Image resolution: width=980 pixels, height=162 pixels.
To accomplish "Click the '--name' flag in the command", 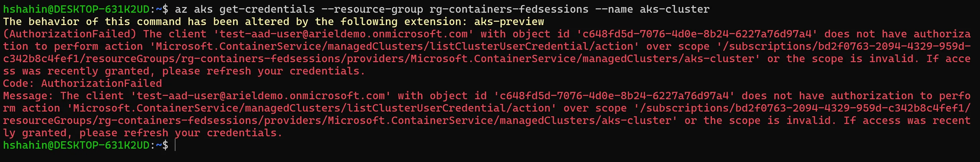I will pyautogui.click(x=614, y=9).
